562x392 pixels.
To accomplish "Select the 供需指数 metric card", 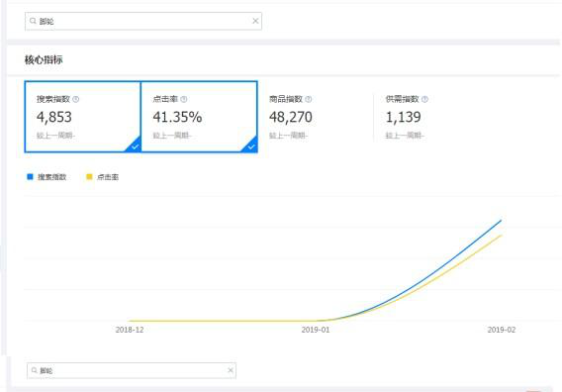I will click(431, 117).
